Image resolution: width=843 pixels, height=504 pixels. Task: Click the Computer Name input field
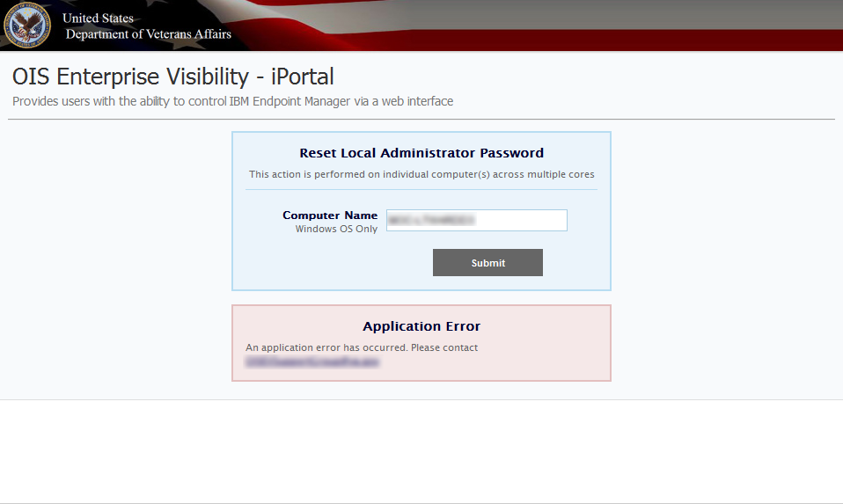click(477, 220)
